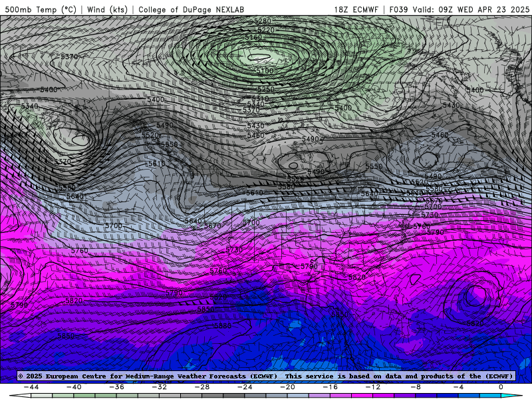This screenshot has width=532, height=399.
Task: Click the -40 colorbar tick label
Action: coord(74,387)
